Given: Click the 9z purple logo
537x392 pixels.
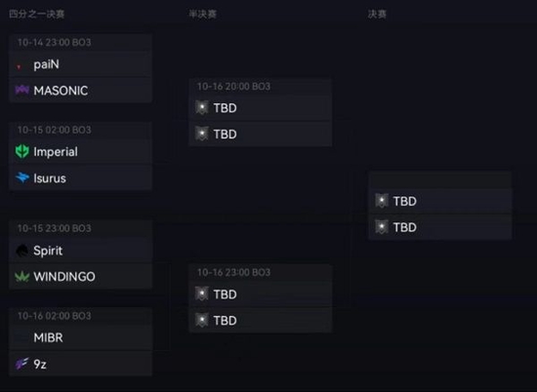Looking at the screenshot, I should [x=21, y=364].
